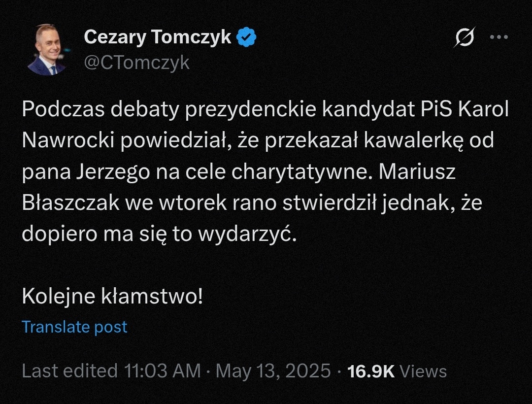Click the 11:03 AM timestamp

point(164,371)
